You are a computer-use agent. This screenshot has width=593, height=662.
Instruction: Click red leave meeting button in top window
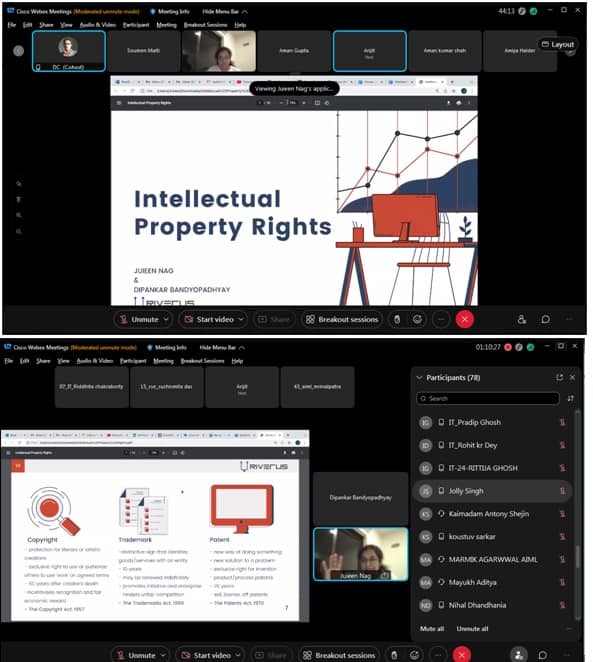point(465,319)
